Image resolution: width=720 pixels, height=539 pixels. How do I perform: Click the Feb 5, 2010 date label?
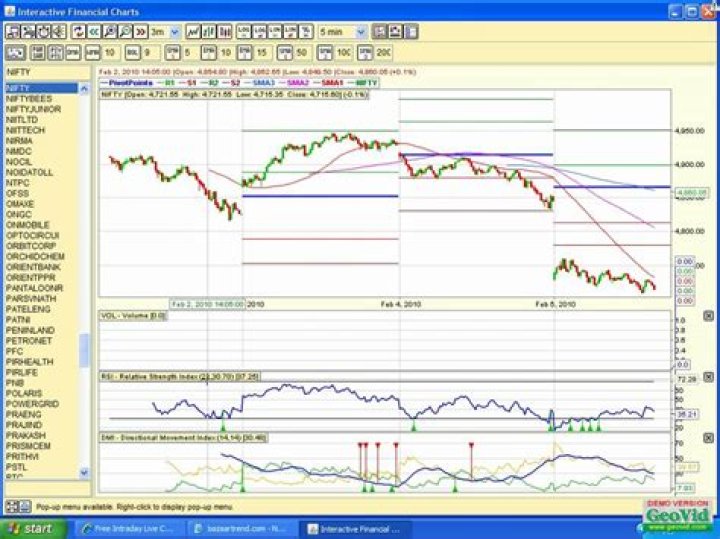pyautogui.click(x=555, y=304)
